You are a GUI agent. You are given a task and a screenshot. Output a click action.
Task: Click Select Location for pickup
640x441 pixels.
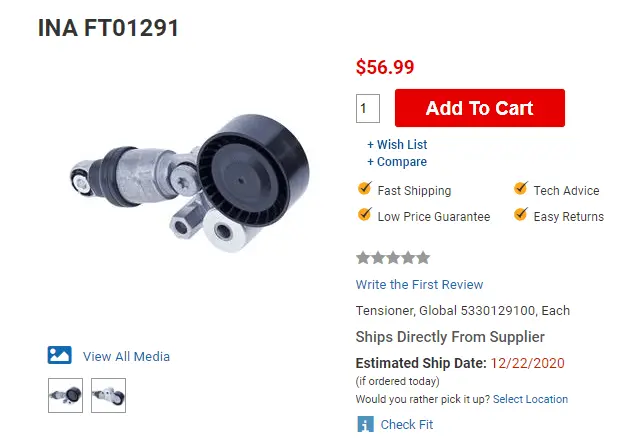[530, 399]
